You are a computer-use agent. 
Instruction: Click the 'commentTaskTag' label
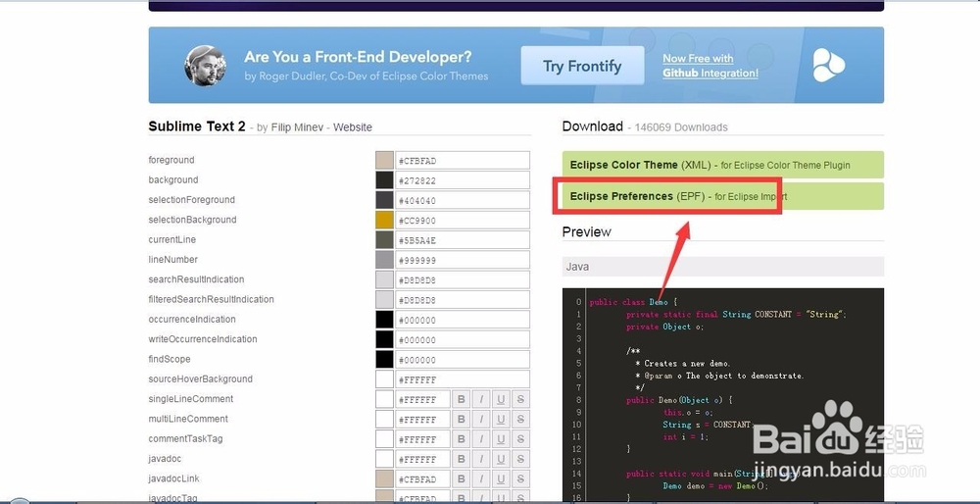[185, 439]
